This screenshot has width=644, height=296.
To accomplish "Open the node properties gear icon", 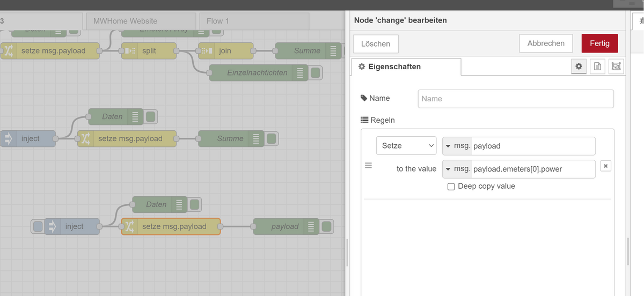I will (x=579, y=66).
